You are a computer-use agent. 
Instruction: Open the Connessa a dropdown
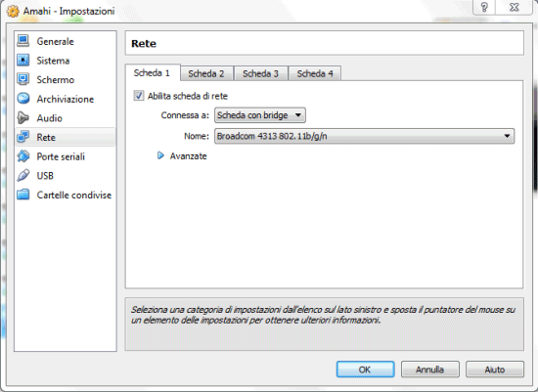pyautogui.click(x=260, y=115)
